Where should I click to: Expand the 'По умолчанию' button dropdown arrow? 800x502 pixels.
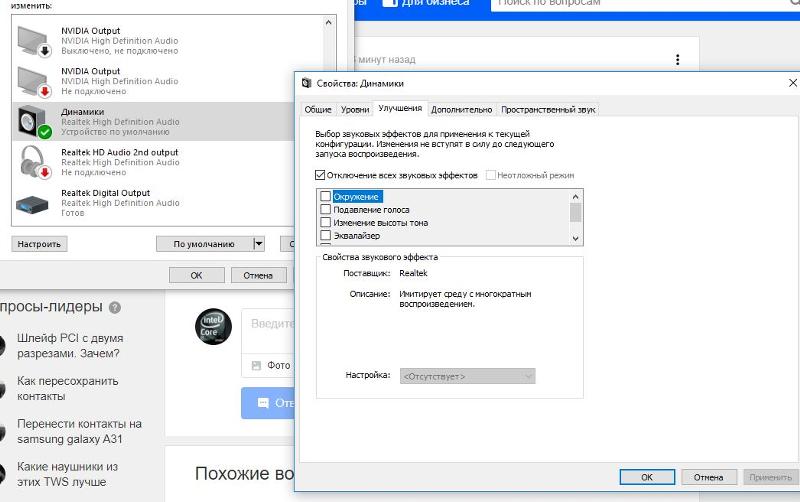(x=259, y=244)
